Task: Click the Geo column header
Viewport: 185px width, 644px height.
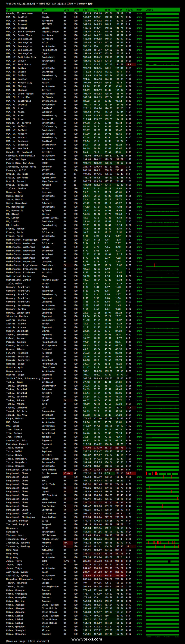Action: click(x=8, y=10)
